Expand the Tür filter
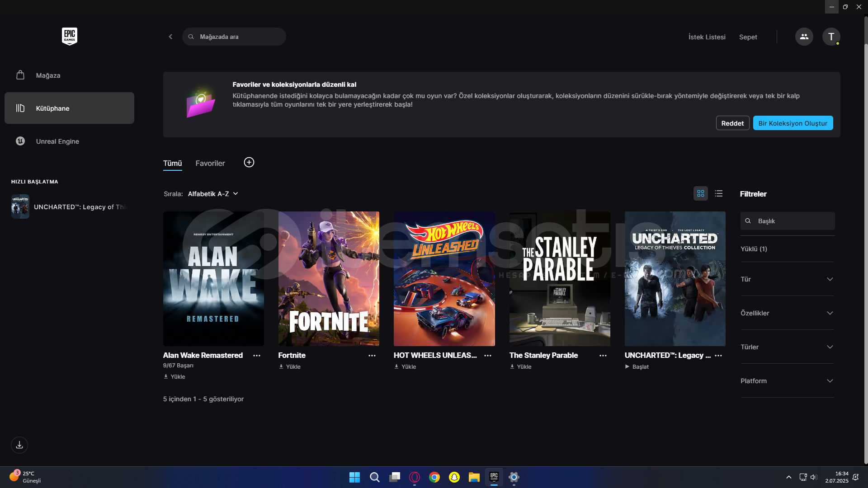The width and height of the screenshot is (868, 488). [787, 279]
